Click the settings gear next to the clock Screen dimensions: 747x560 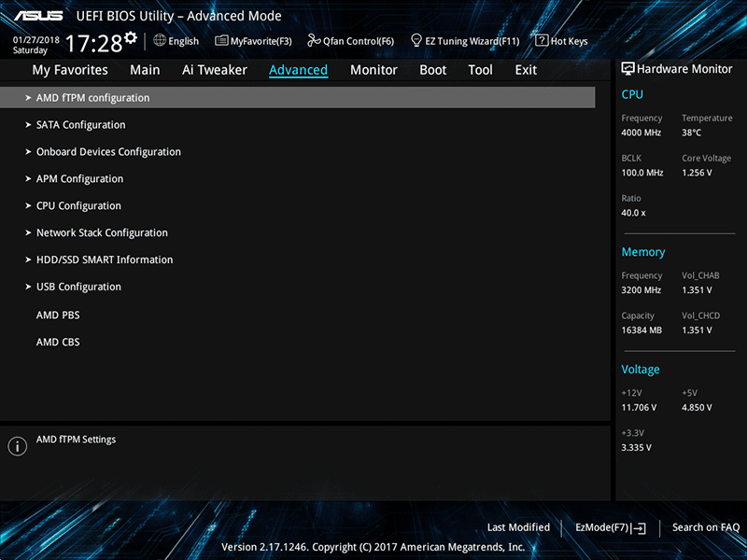point(131,37)
